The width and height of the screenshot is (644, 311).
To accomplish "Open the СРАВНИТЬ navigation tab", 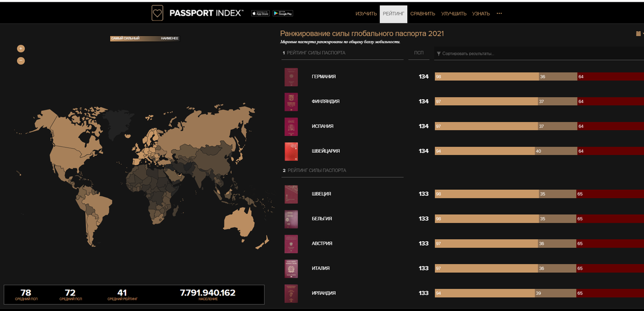I will (x=422, y=13).
